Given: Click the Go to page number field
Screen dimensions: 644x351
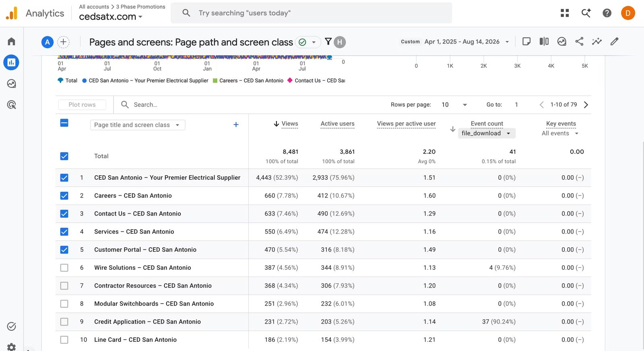Looking at the screenshot, I should [x=516, y=105].
